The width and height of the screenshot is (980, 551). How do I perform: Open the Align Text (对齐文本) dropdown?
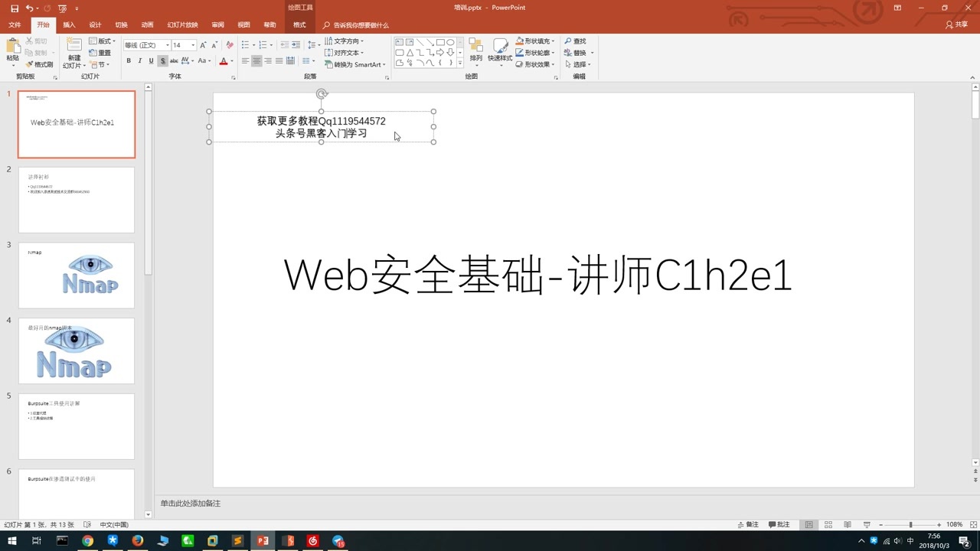pyautogui.click(x=345, y=53)
